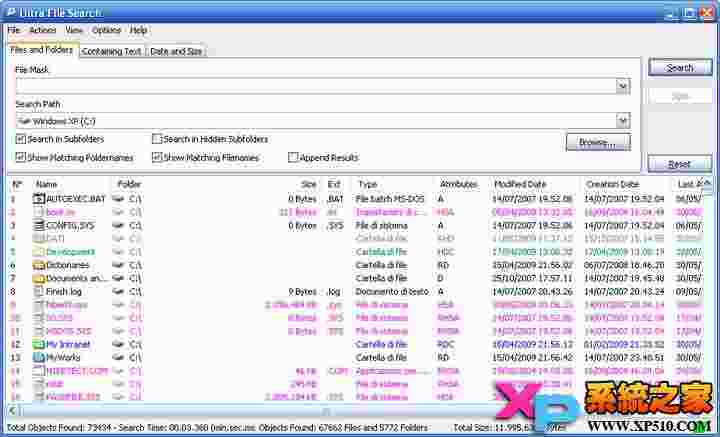This screenshot has width=720, height=437.
Task: Sort results by the Size column header
Action: (x=309, y=184)
